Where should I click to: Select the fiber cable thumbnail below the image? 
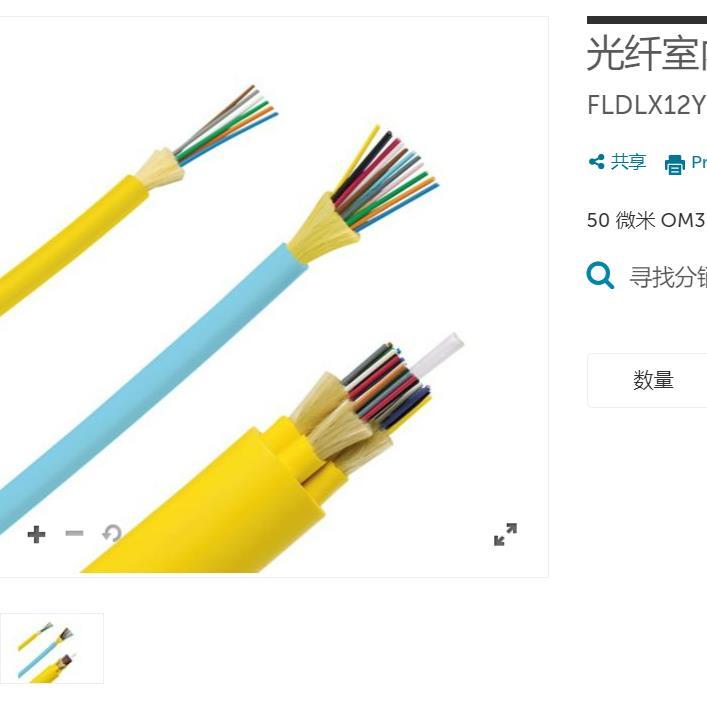[x=51, y=648]
